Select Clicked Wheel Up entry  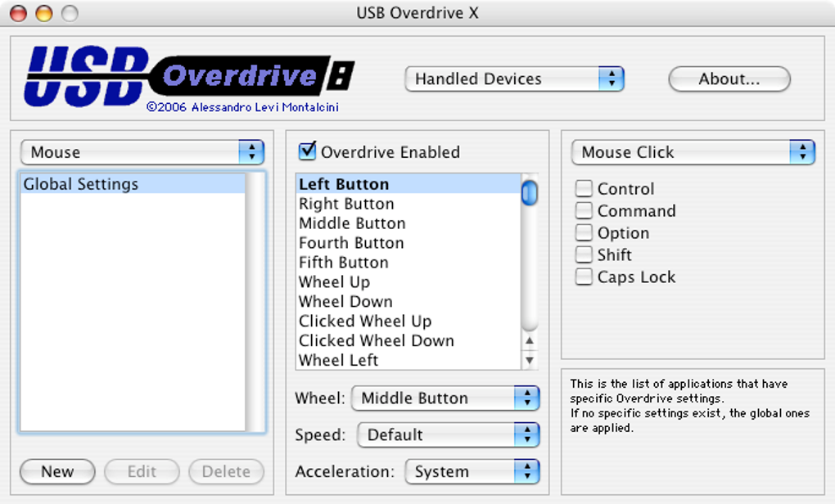408,321
